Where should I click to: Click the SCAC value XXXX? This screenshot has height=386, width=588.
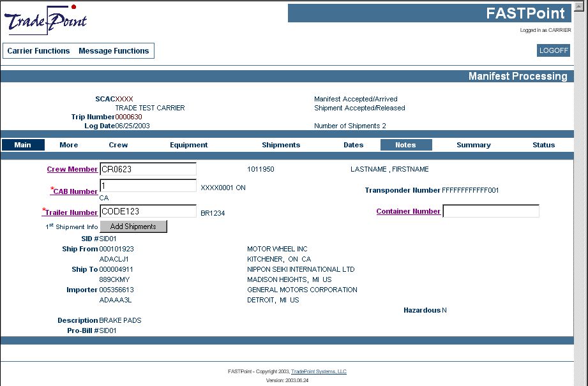coord(124,99)
